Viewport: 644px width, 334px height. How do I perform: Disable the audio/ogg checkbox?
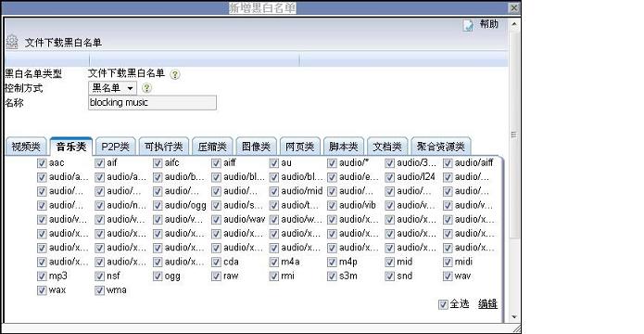pos(158,205)
